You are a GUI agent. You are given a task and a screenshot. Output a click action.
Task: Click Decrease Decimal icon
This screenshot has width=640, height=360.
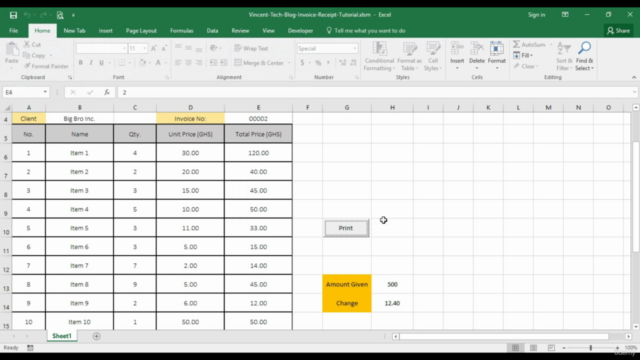tap(353, 63)
